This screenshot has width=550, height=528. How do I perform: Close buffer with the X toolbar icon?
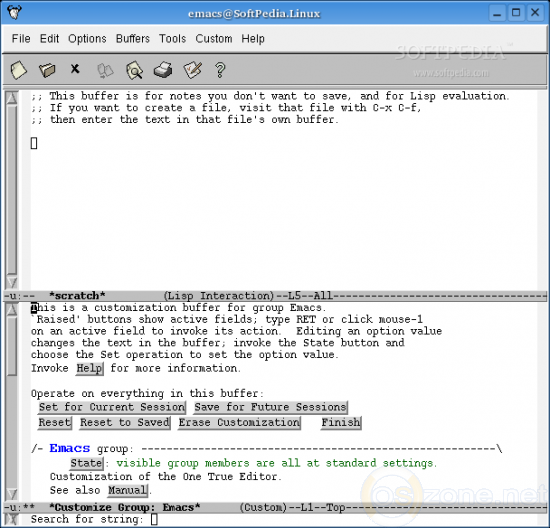coord(75,68)
